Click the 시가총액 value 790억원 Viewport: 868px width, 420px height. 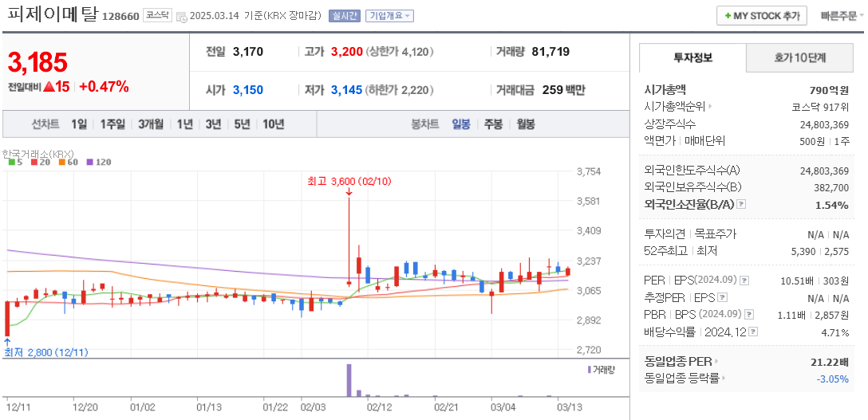pos(829,90)
